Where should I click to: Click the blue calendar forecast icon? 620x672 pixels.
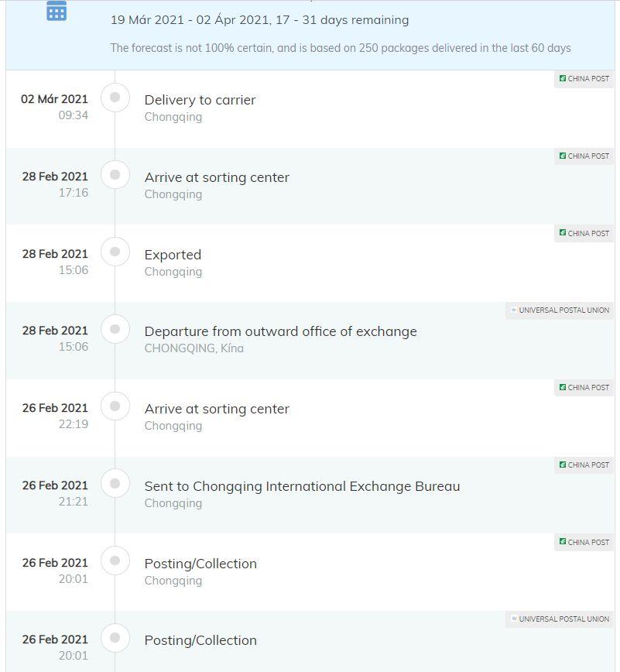coord(57,11)
